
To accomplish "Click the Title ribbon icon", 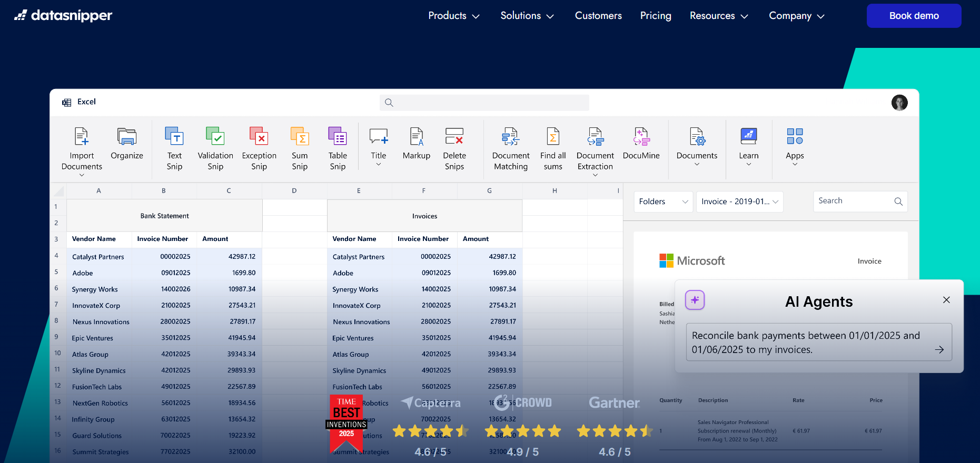I will click(379, 137).
